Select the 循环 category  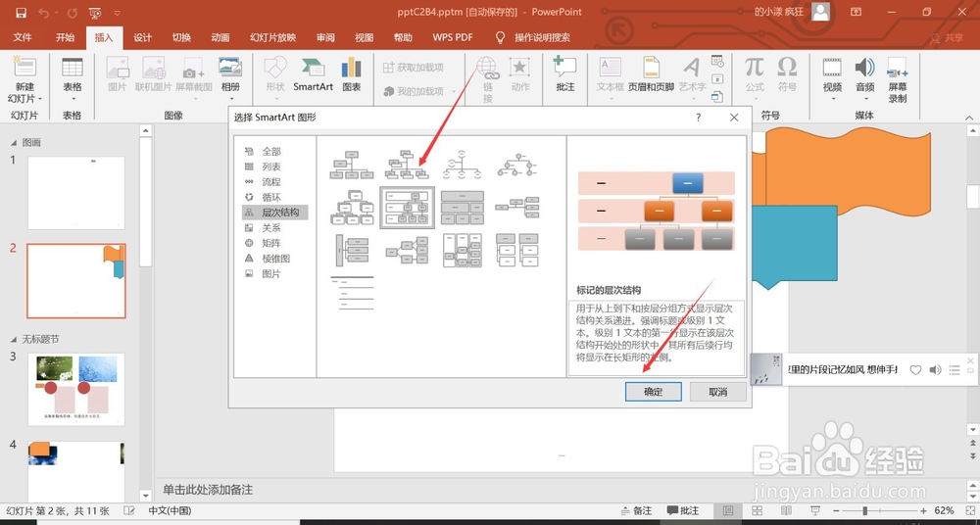click(x=274, y=197)
